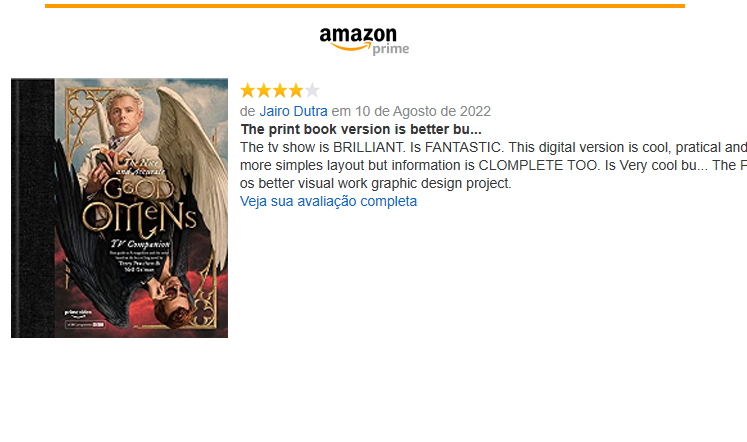Click the orange smile arrow under amazon
Screen dimensions: 747x442
tap(351, 47)
